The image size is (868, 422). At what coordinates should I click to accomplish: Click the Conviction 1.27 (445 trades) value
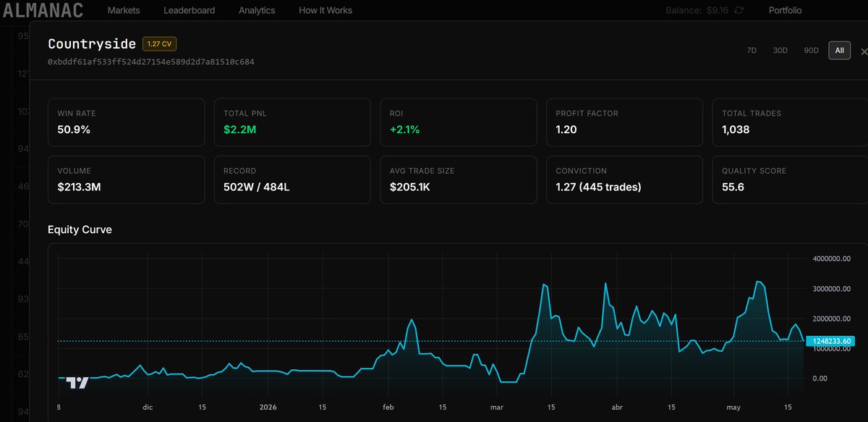pyautogui.click(x=598, y=187)
